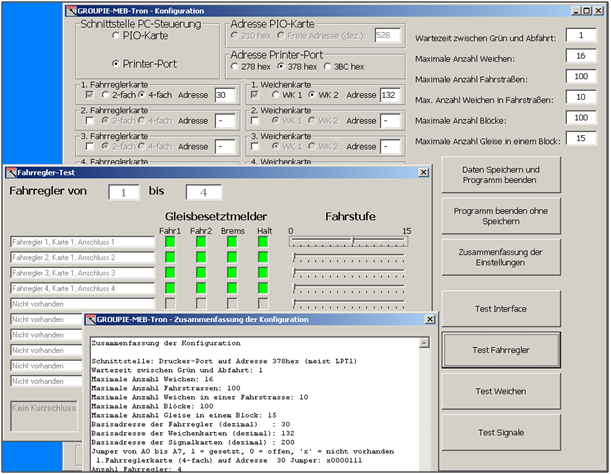The image size is (611, 474).
Task: Click the Fahrregler von start number field
Action: pyautogui.click(x=124, y=192)
